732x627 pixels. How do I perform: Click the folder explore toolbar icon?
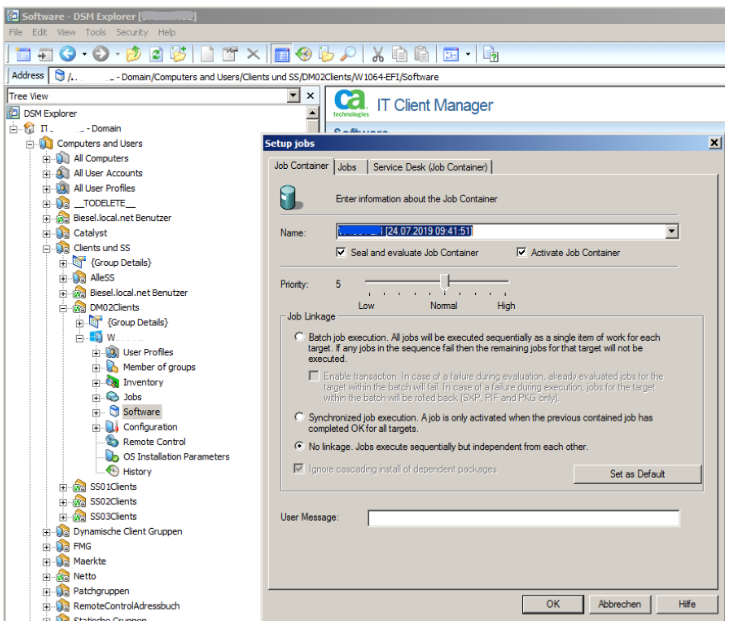(x=326, y=54)
